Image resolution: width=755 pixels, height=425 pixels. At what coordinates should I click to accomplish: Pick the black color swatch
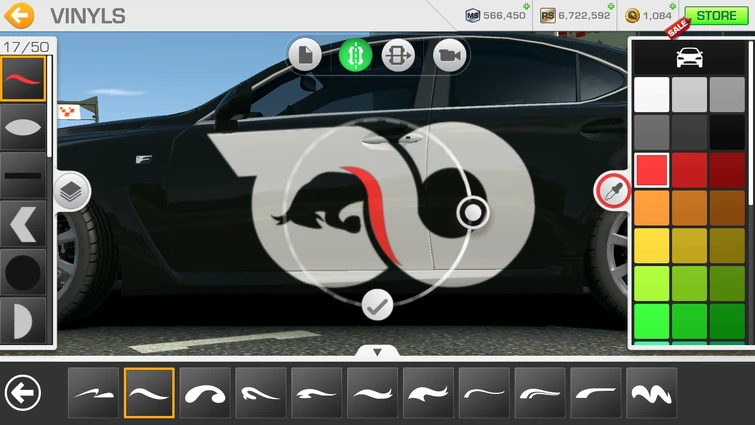(x=727, y=132)
